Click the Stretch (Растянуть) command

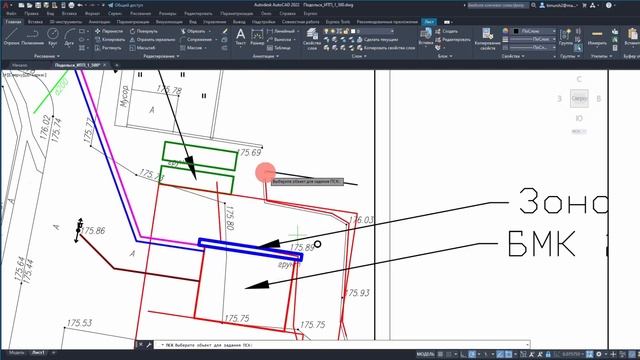pyautogui.click(x=108, y=48)
